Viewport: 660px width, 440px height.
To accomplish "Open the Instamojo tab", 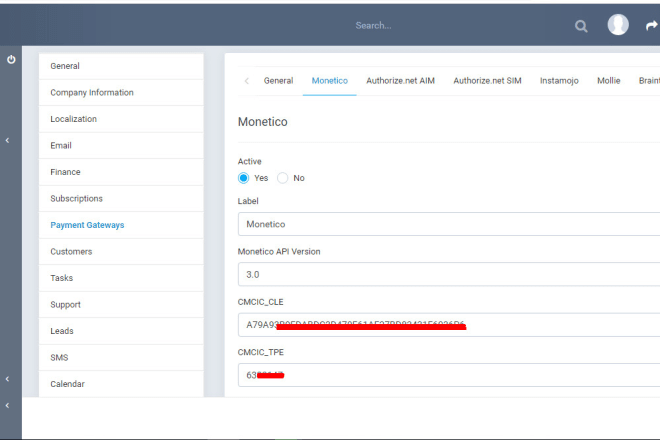I will pyautogui.click(x=559, y=80).
